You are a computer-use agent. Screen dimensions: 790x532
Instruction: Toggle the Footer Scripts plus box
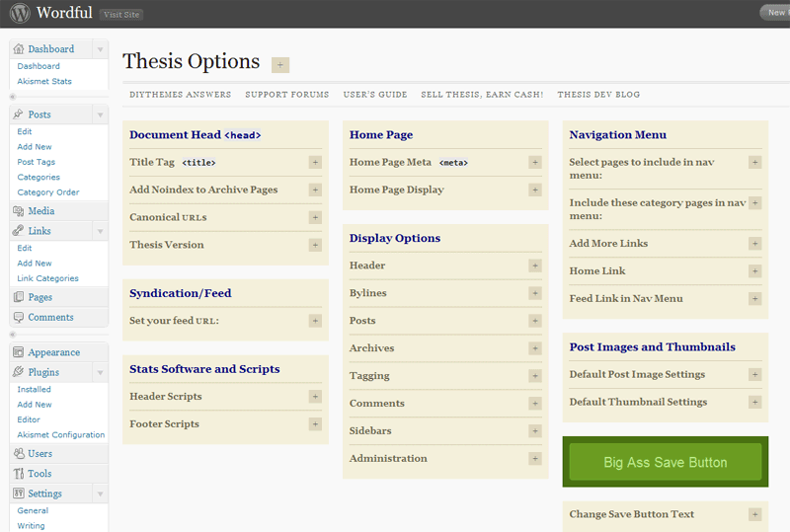pos(315,423)
